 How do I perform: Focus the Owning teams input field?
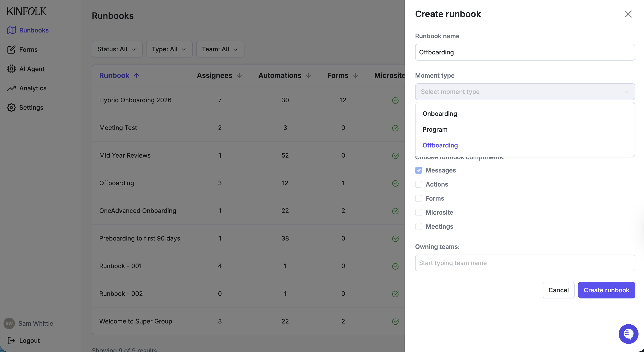[x=525, y=263]
